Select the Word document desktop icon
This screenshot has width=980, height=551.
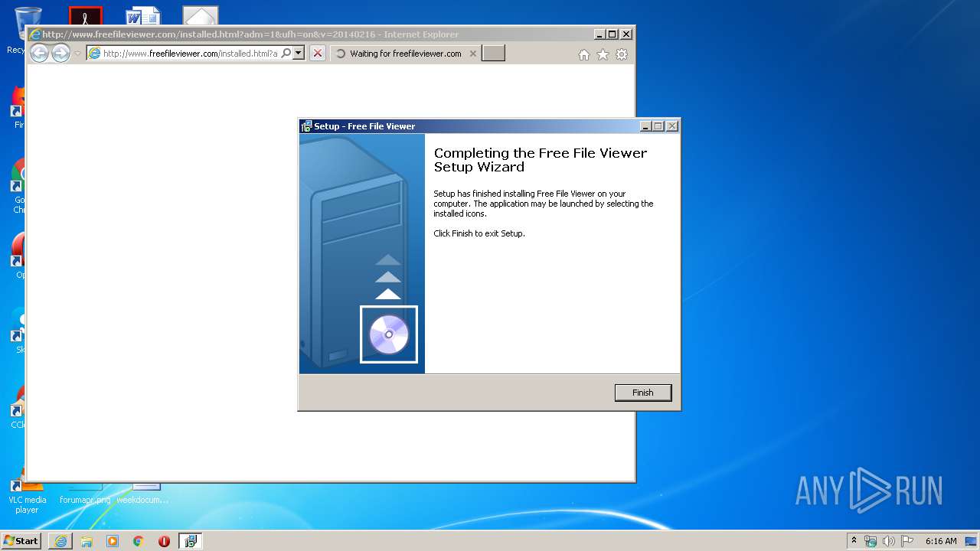(x=143, y=15)
